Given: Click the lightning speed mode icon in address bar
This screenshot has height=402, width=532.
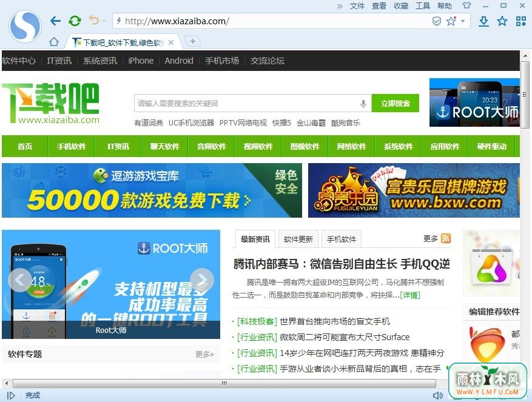Looking at the screenshot, I should pos(119,21).
